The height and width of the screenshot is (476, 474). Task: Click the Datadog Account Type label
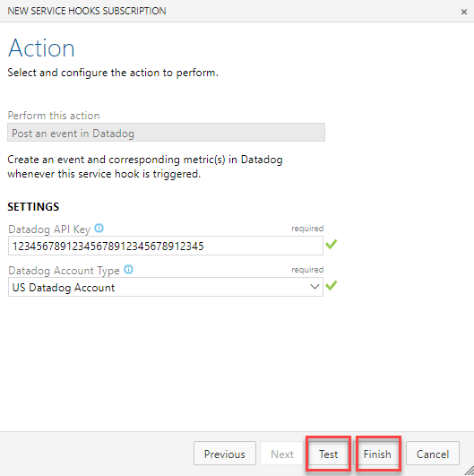click(x=64, y=271)
